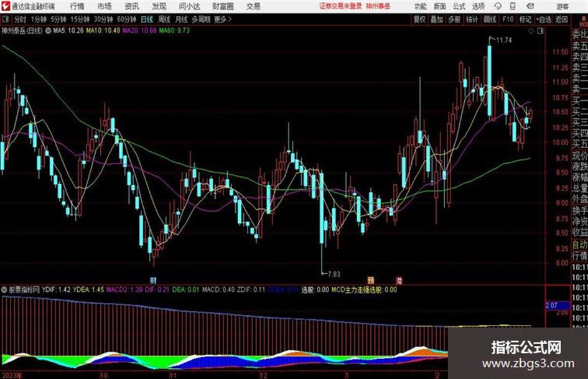Click 证券交易未登录 login link
The width and height of the screenshot is (588, 379).
tap(340, 6)
